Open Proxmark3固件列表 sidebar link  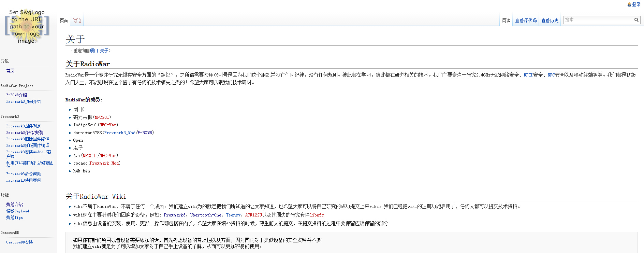24,126
